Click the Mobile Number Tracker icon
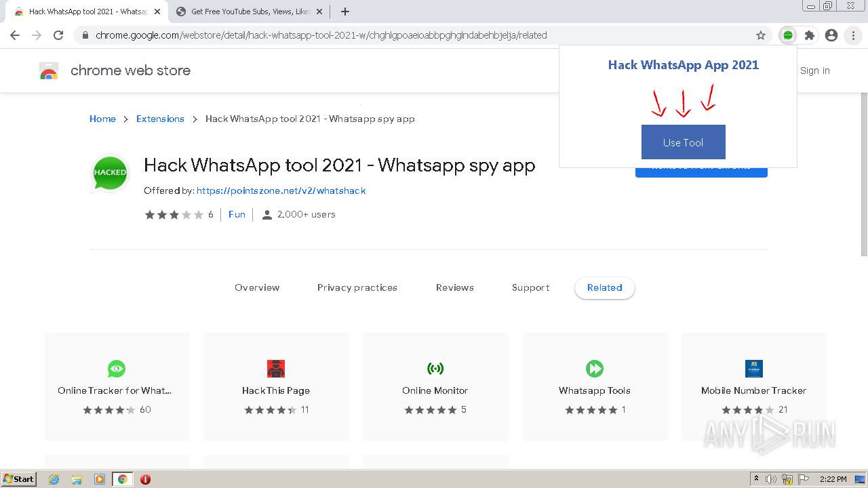The image size is (868, 488). 754,369
